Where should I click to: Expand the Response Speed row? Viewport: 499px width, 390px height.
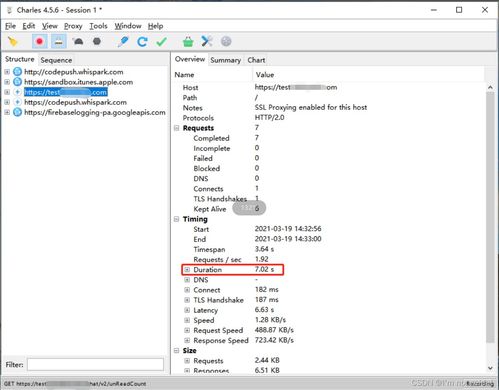point(187,340)
